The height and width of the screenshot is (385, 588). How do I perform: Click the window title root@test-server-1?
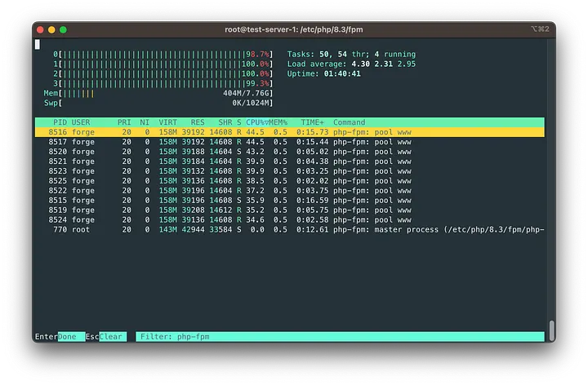[294, 29]
